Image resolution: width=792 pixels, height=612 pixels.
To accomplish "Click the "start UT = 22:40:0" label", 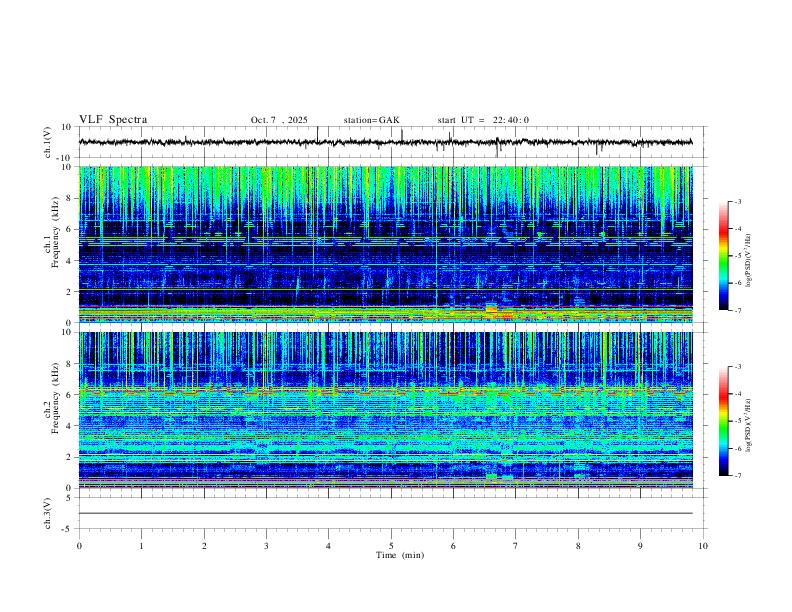I will click(483, 120).
